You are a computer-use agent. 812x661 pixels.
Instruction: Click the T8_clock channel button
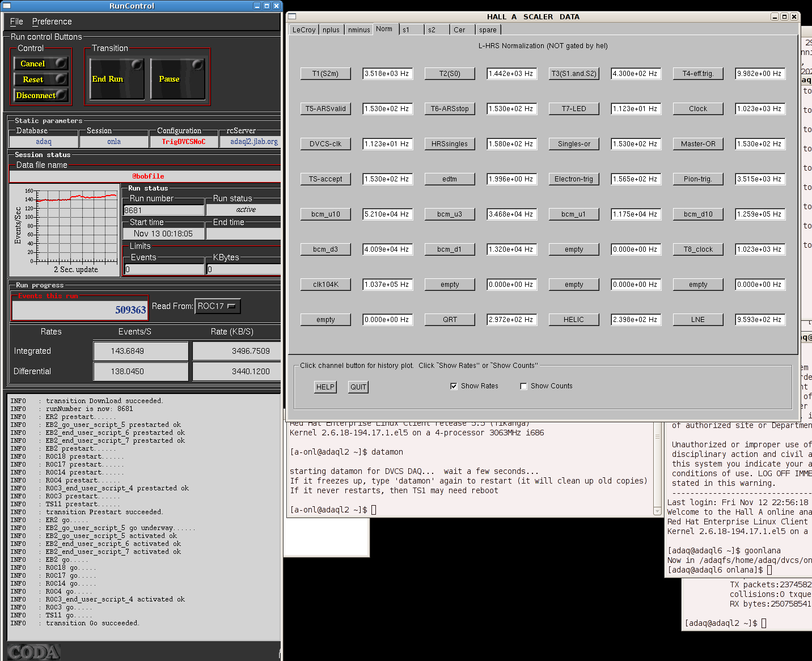click(698, 249)
